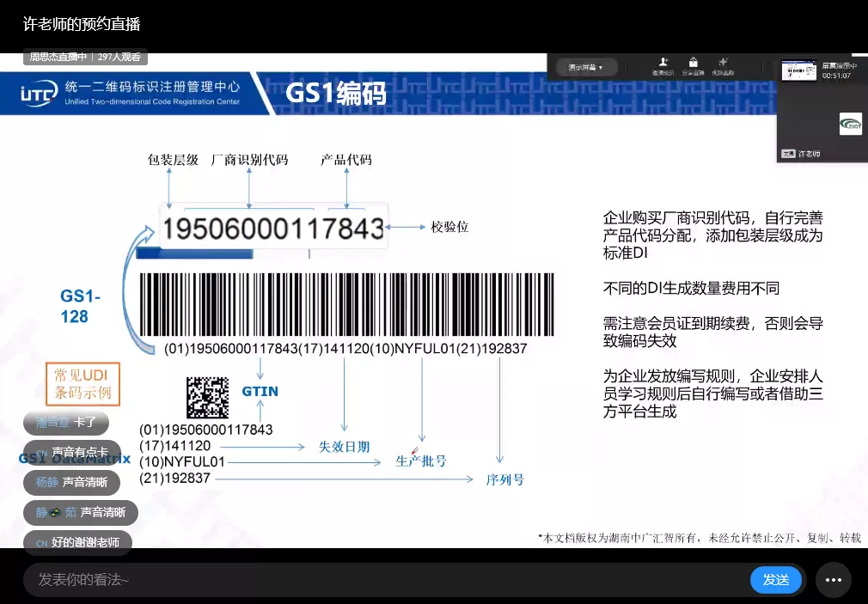Viewport: 868px width, 604px height.
Task: Click the share livestream icon
Action: [693, 62]
